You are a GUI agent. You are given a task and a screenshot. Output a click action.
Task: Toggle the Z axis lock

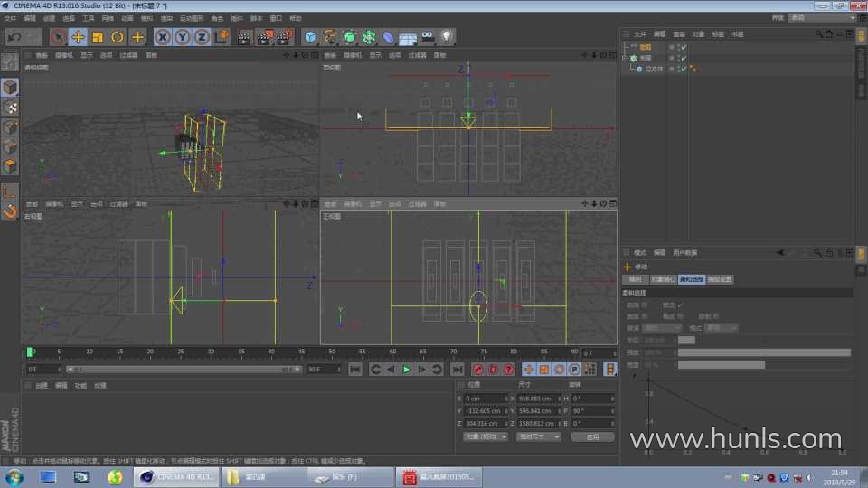[201, 37]
